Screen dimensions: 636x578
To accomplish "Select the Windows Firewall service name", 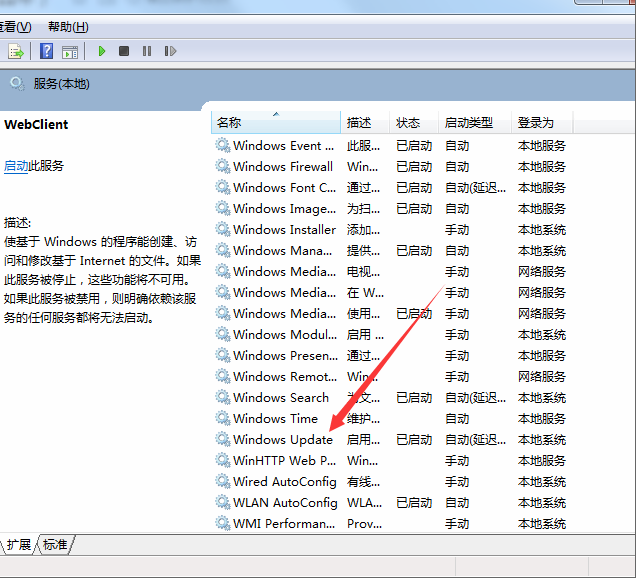I will click(283, 166).
